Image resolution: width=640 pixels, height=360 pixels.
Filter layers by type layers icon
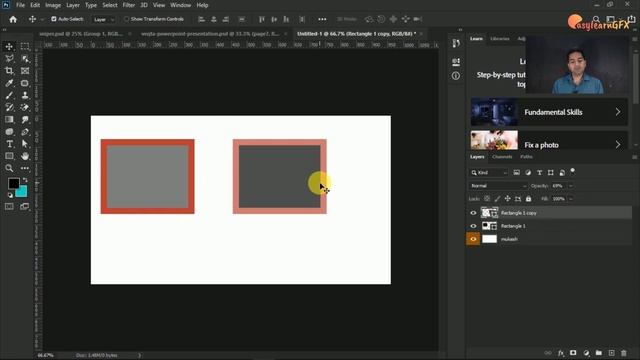(540, 173)
